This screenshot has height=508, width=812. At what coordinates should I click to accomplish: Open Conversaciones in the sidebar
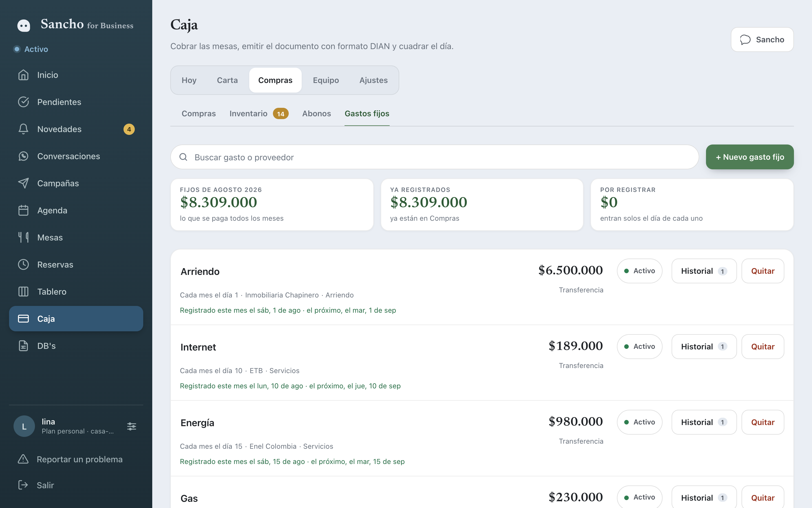pos(76,156)
